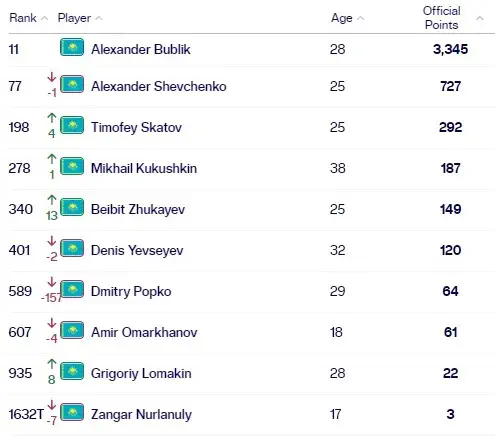The height and width of the screenshot is (441, 495).
Task: Open Alexander Shevchenko player profile
Action: (x=159, y=86)
